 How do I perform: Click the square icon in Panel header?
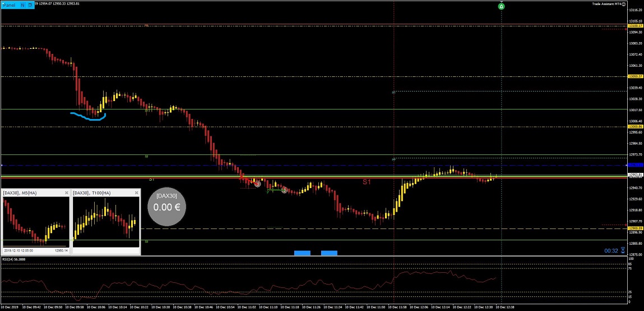[30, 6]
